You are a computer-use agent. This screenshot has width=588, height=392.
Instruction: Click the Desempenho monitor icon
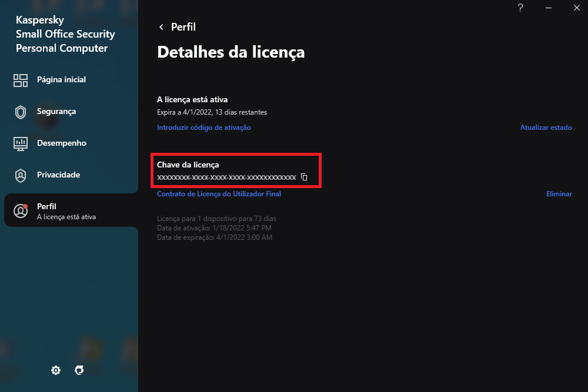tap(21, 143)
